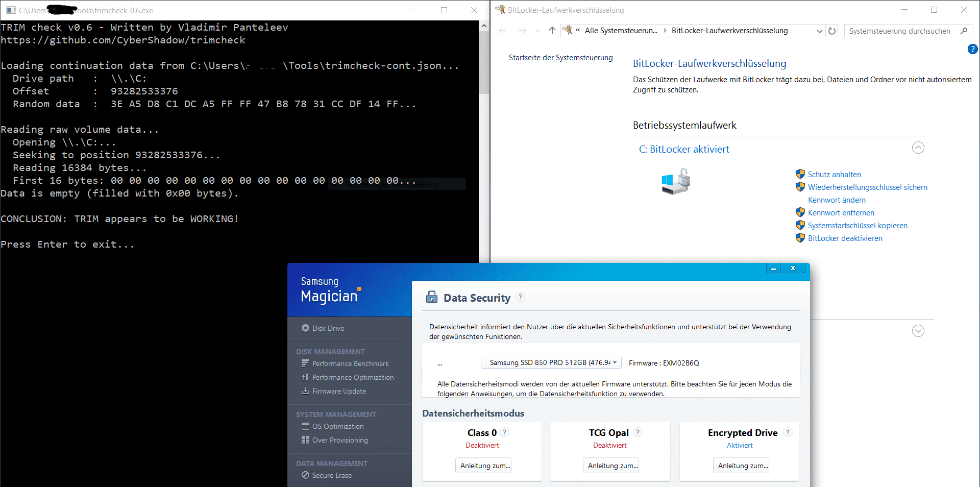Click Anleitung zum button under Encrypted Drive

tap(741, 466)
